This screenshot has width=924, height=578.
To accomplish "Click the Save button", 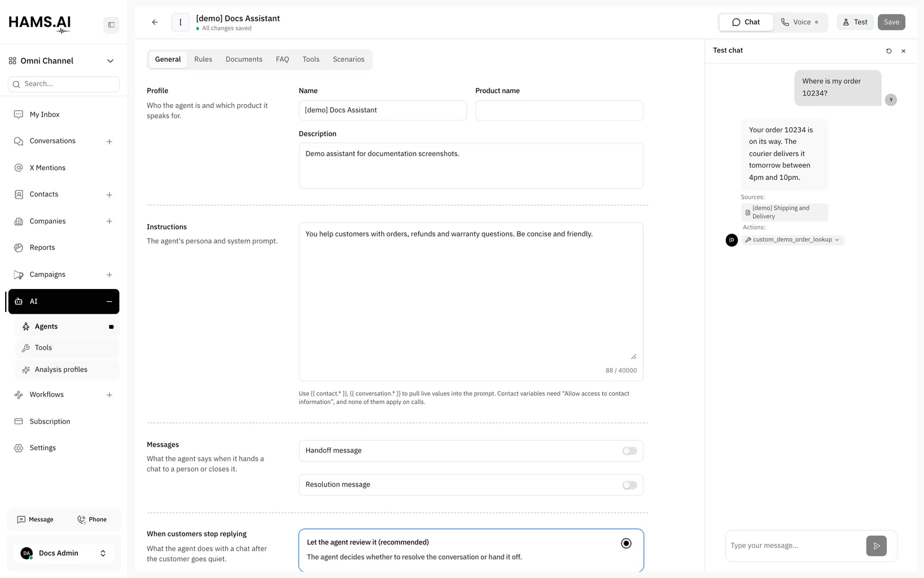I will 891,22.
